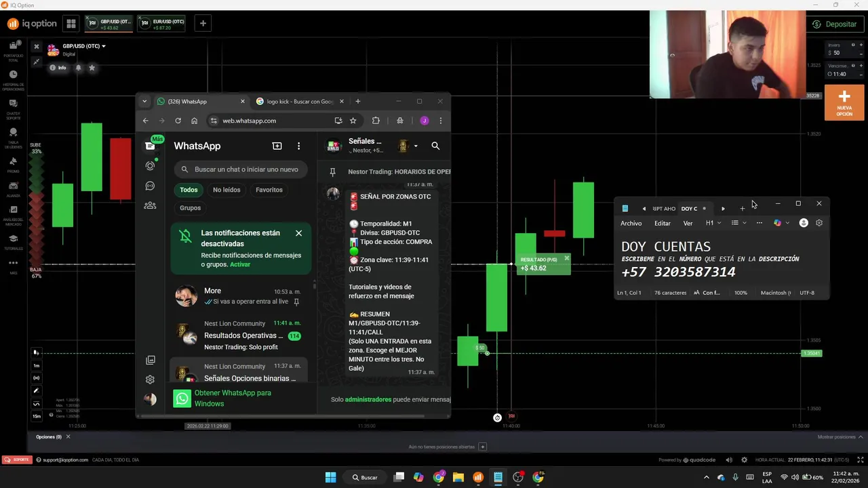Image resolution: width=868 pixels, height=488 pixels.
Task: Open Portafolio Total in IQ Option sidebar
Action: coord(14,49)
